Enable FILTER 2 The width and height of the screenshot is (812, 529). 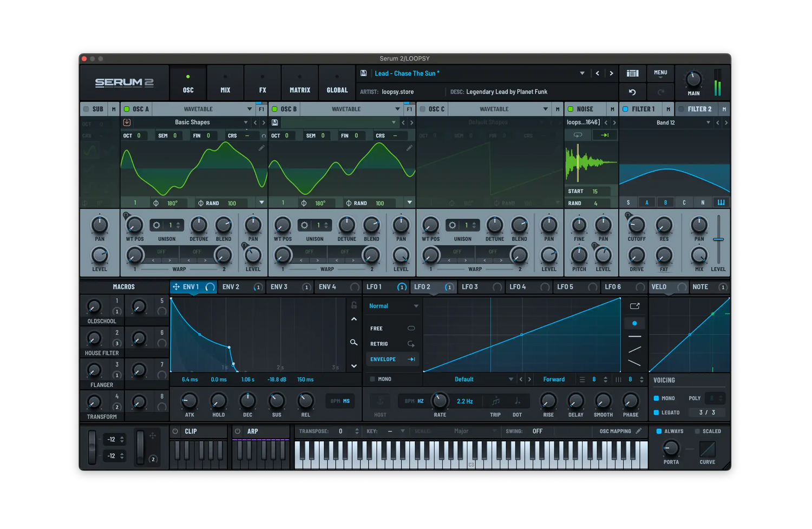point(682,109)
